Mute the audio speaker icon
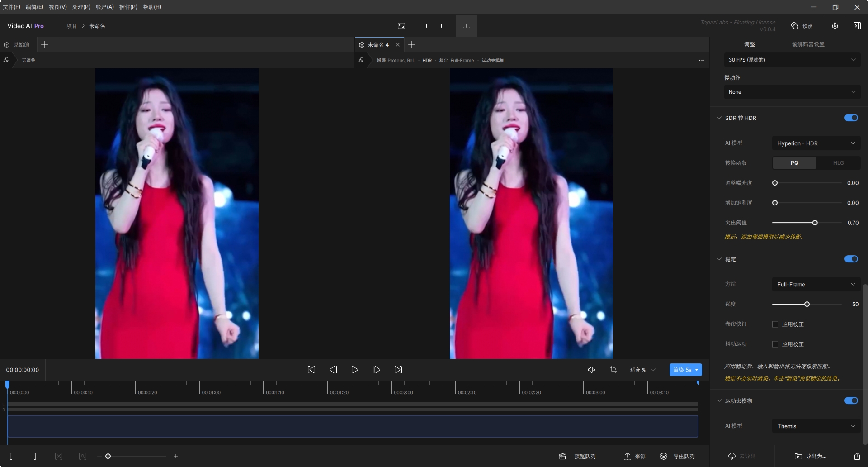This screenshot has height=467, width=868. [x=592, y=370]
